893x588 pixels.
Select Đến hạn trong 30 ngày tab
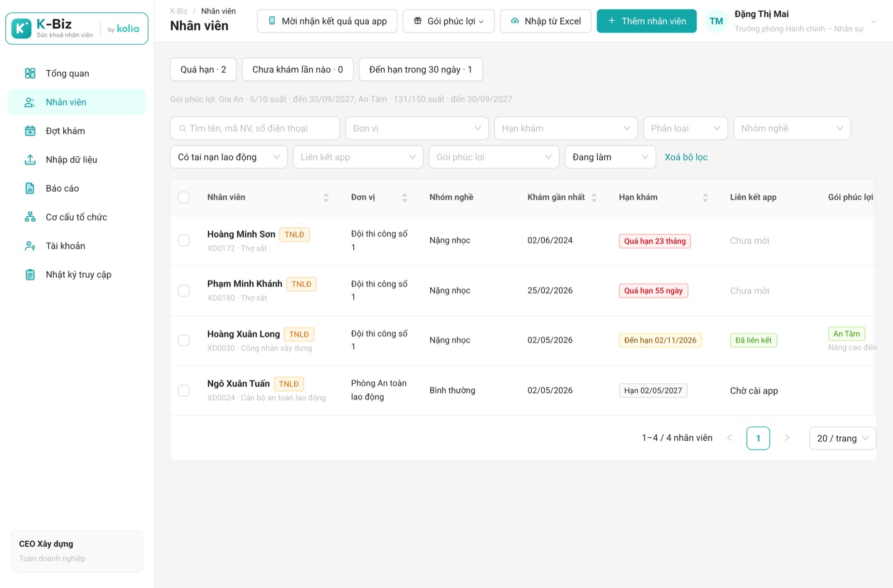[x=421, y=70]
